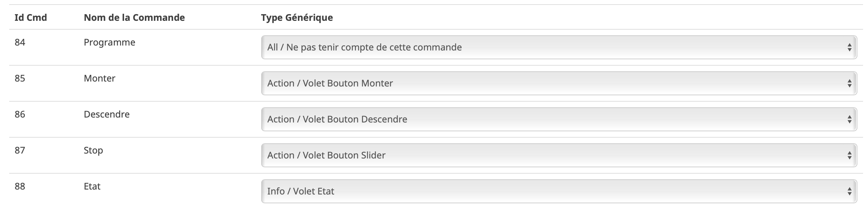Expand the 'Action / Volet Bouton Monter' dropdown
This screenshot has height=216, width=868.
tap(558, 83)
